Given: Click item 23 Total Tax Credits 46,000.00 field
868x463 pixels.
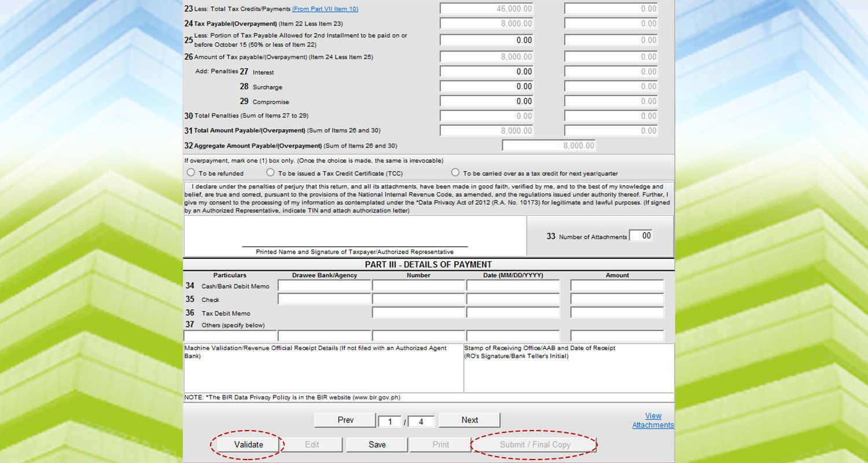Looking at the screenshot, I should pyautogui.click(x=487, y=9).
